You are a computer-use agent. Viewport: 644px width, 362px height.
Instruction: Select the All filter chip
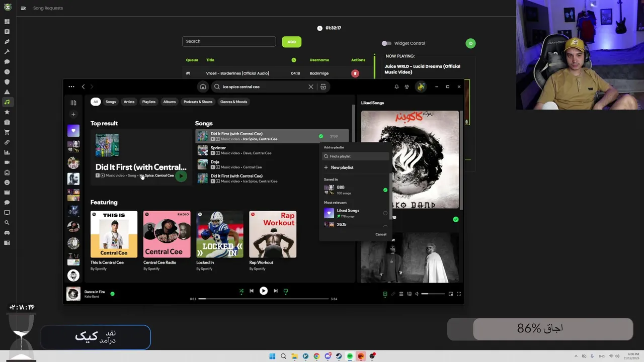95,102
